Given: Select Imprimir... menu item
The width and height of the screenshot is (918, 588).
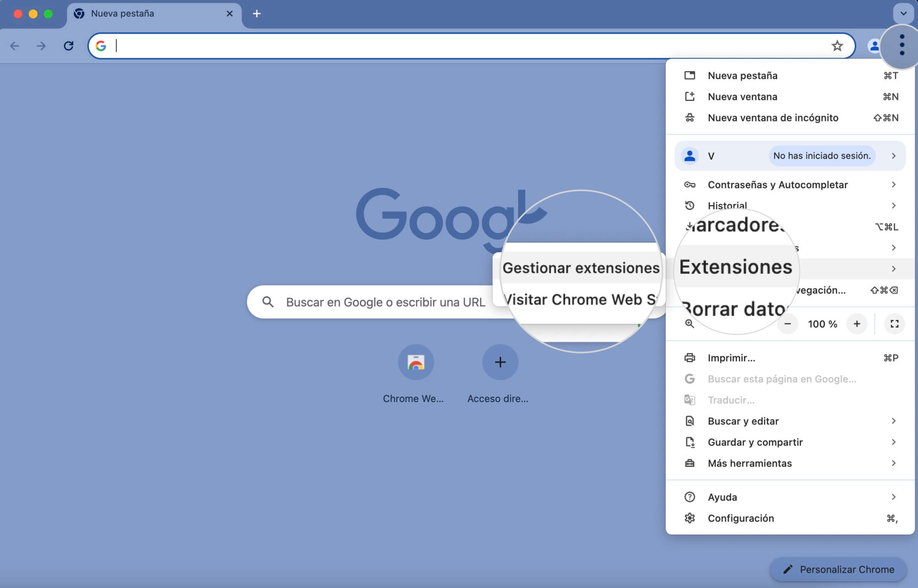Looking at the screenshot, I should (x=791, y=358).
